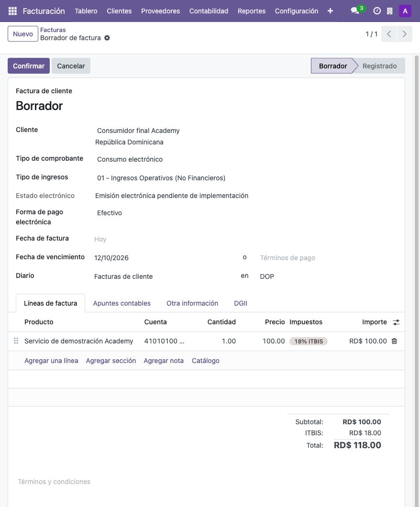Switch to the DGII tab
The width and height of the screenshot is (420, 507).
point(241,303)
